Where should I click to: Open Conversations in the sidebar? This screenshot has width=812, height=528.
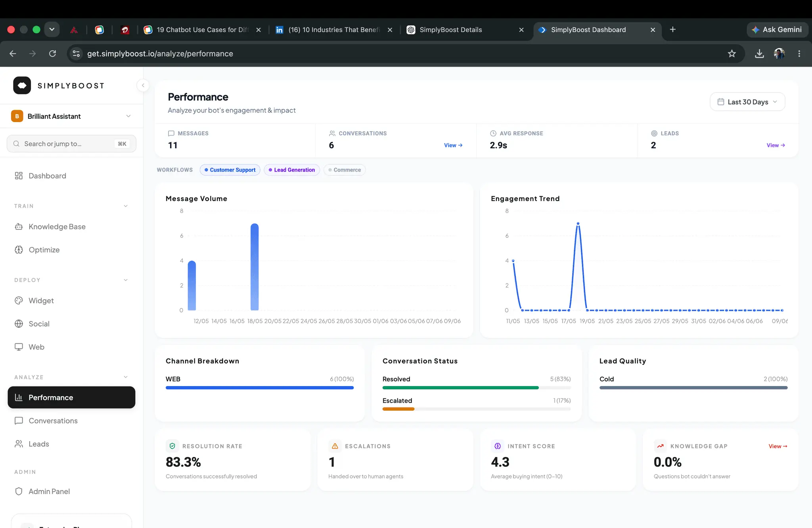pyautogui.click(x=71, y=421)
